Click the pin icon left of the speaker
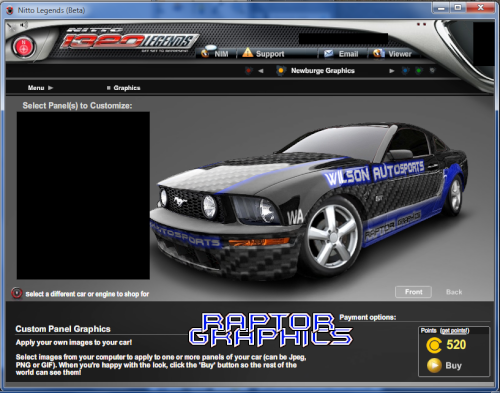This screenshot has height=393, width=500. coord(11,26)
